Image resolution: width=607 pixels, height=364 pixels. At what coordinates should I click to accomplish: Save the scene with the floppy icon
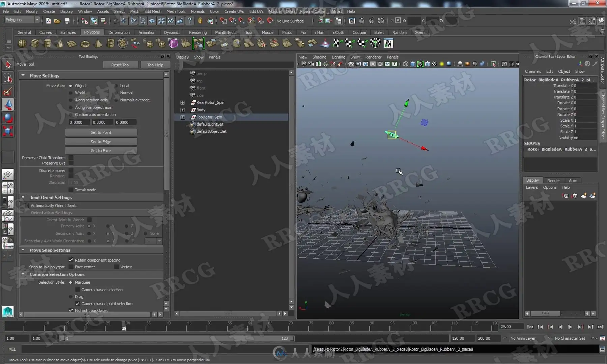coord(67,21)
